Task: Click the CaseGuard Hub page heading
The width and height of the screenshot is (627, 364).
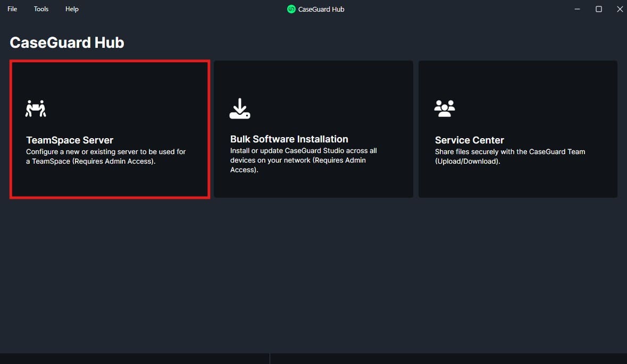Action: pos(66,42)
